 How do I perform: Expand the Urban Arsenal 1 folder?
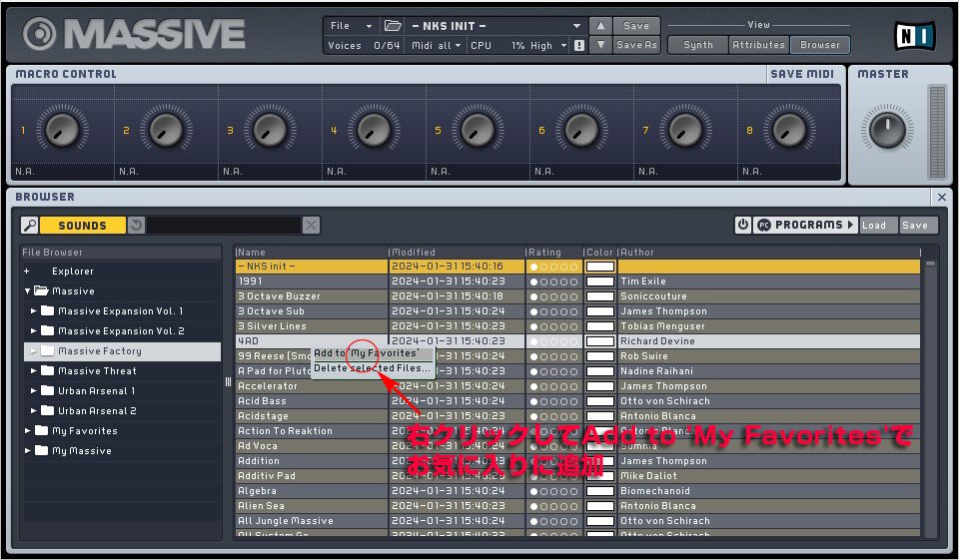pyautogui.click(x=34, y=390)
